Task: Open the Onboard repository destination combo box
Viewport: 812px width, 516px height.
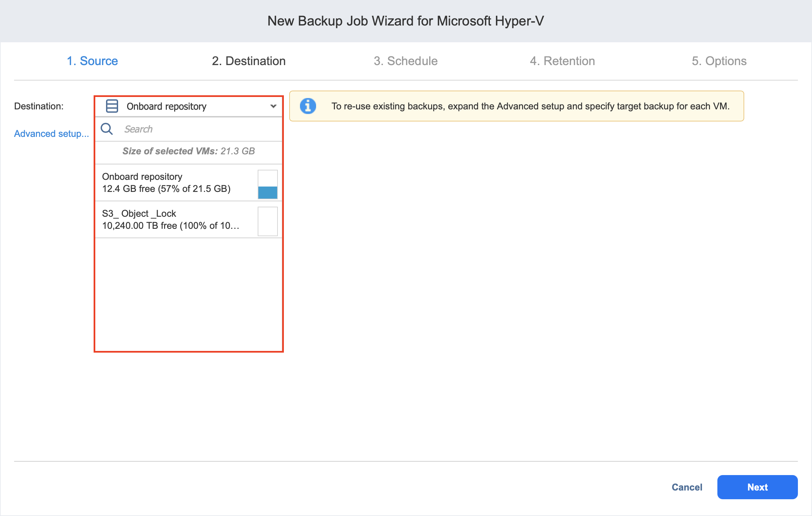Action: (189, 106)
